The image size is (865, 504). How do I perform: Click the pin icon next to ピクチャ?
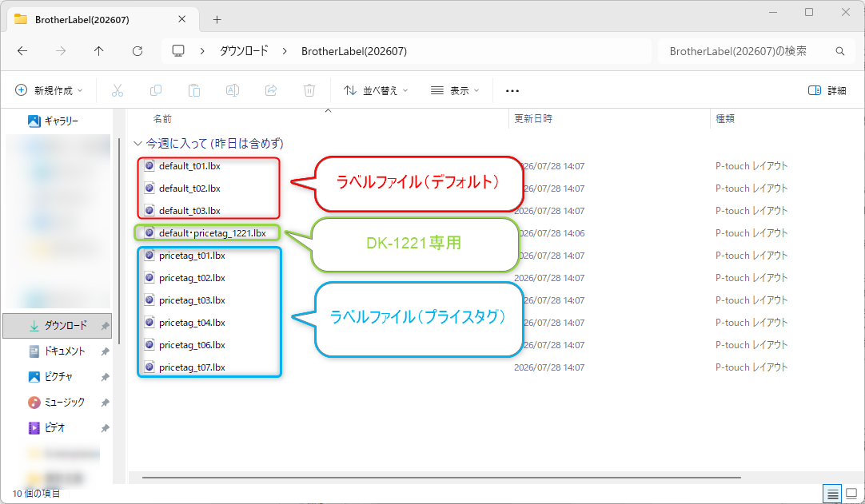[x=105, y=377]
